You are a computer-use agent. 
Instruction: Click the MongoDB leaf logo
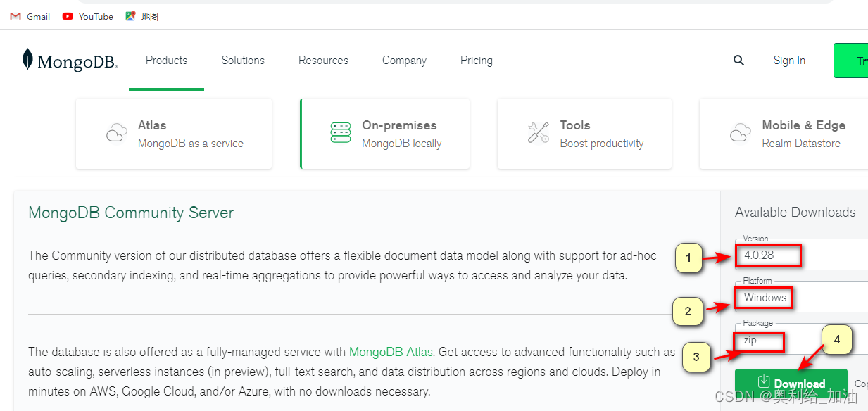(x=27, y=61)
